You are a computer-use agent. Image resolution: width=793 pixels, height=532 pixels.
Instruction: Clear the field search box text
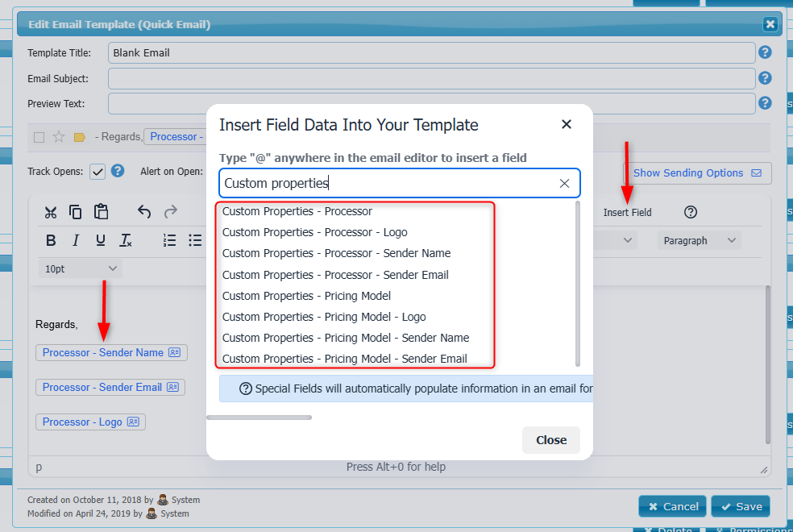point(564,184)
